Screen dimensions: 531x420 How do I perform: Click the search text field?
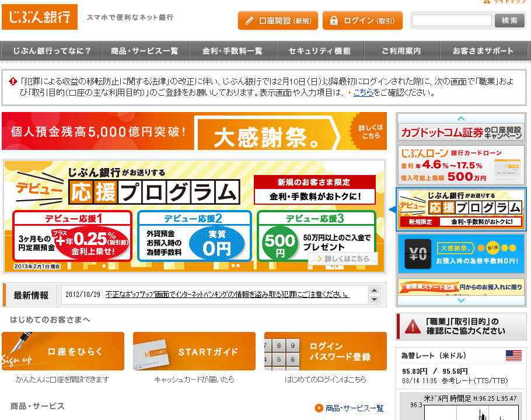pyautogui.click(x=452, y=20)
